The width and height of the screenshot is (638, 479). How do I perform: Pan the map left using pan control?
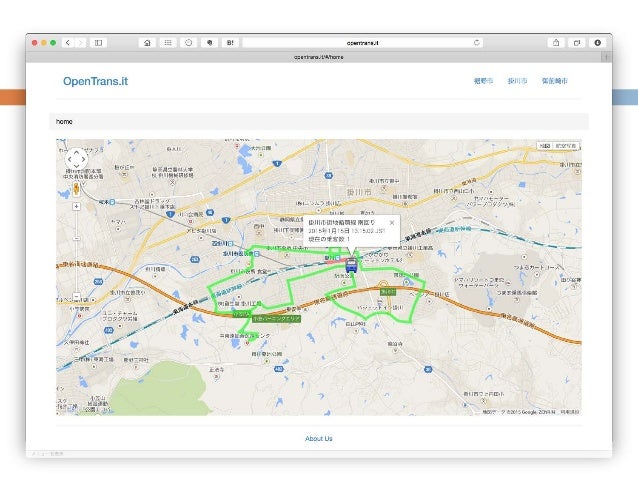[70, 159]
